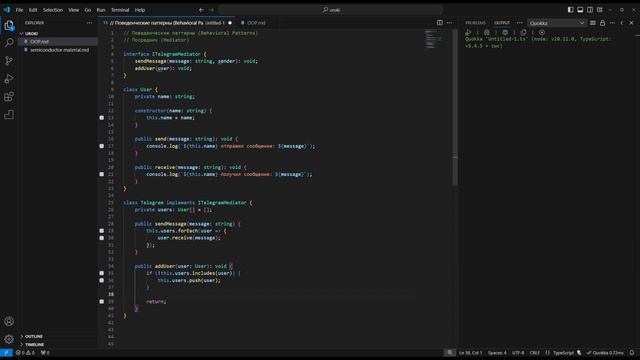This screenshot has height=360, width=640.
Task: Close the output panel
Action: [631, 23]
